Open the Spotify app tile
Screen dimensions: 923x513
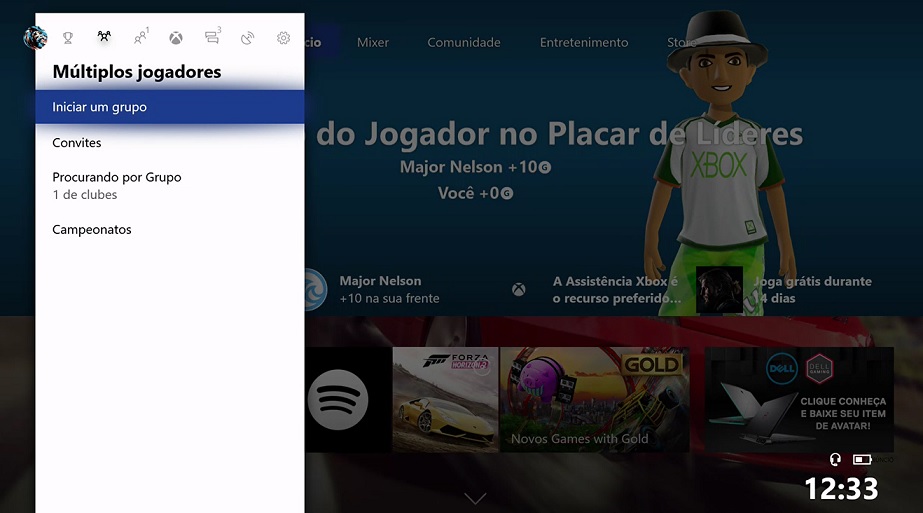click(339, 400)
